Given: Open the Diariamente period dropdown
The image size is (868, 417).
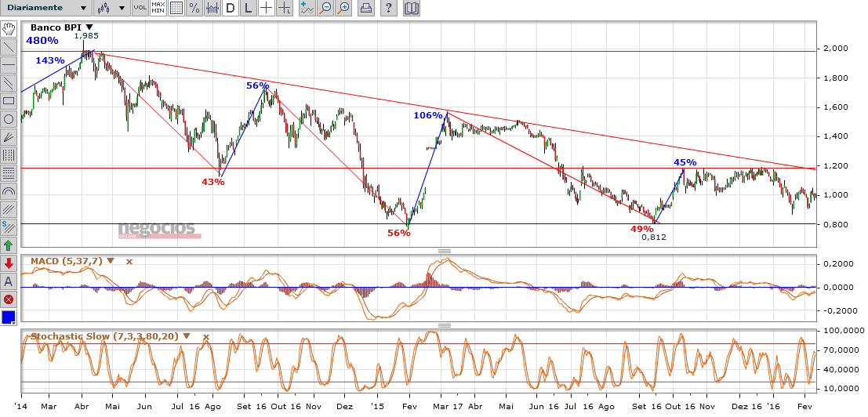Looking at the screenshot, I should [45, 8].
